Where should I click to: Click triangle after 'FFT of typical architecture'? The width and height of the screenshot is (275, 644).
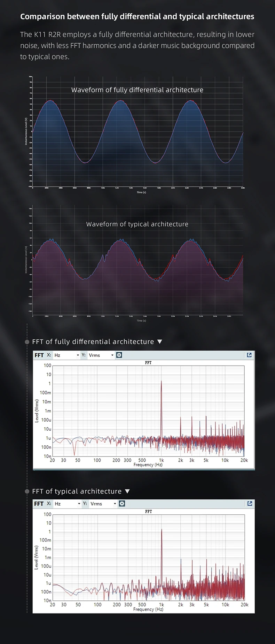point(127,491)
